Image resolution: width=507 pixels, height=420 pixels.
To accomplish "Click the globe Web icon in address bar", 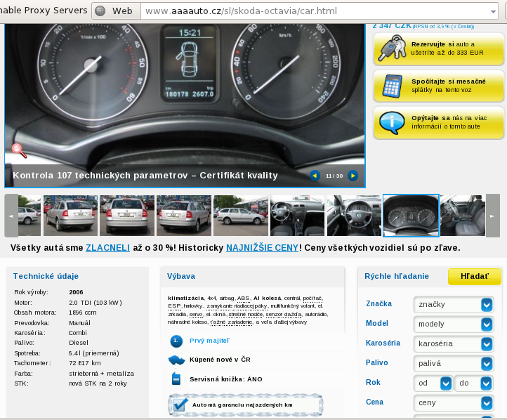I will (x=100, y=11).
